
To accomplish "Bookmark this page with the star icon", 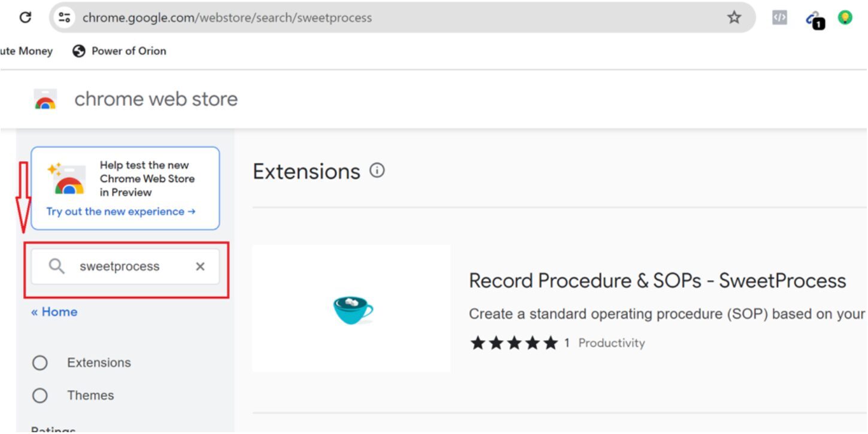I will click(x=734, y=17).
